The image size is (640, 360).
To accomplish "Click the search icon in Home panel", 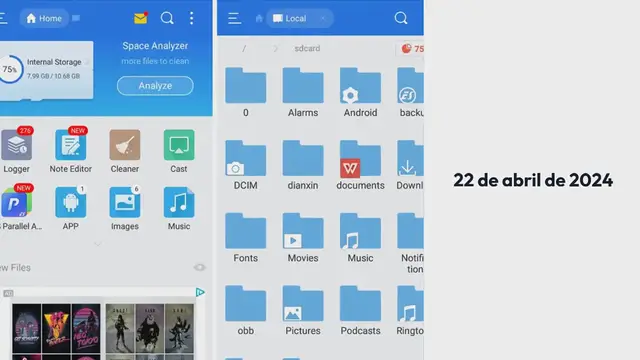I will point(167,18).
